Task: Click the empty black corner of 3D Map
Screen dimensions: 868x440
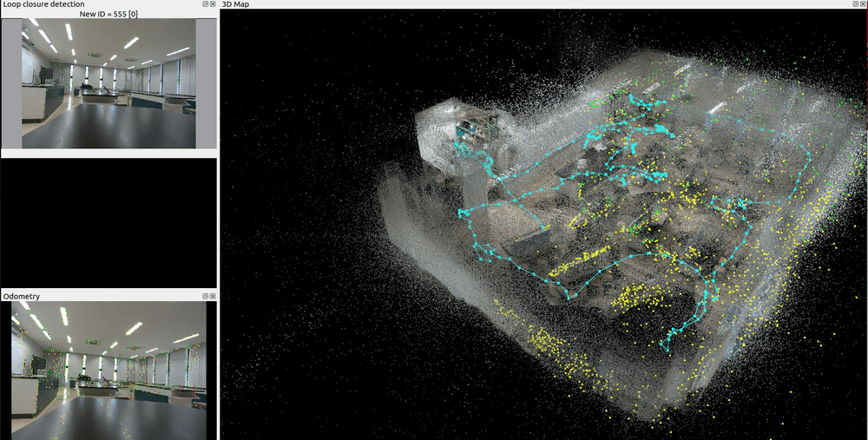Action: (278, 391)
